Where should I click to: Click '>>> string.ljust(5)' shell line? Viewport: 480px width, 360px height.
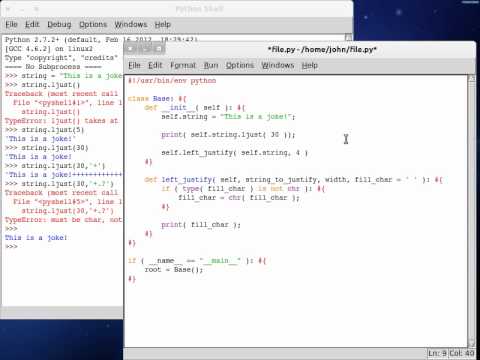(x=45, y=130)
